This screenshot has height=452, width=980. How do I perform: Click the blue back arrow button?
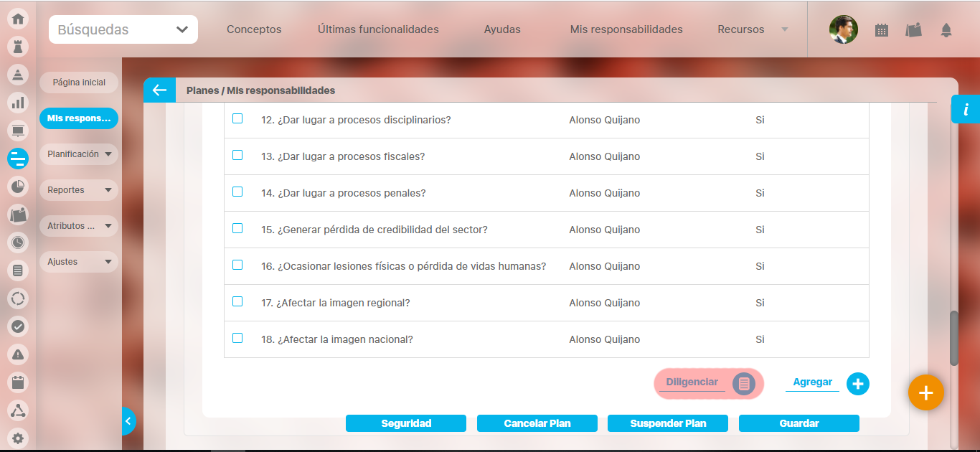pos(159,90)
